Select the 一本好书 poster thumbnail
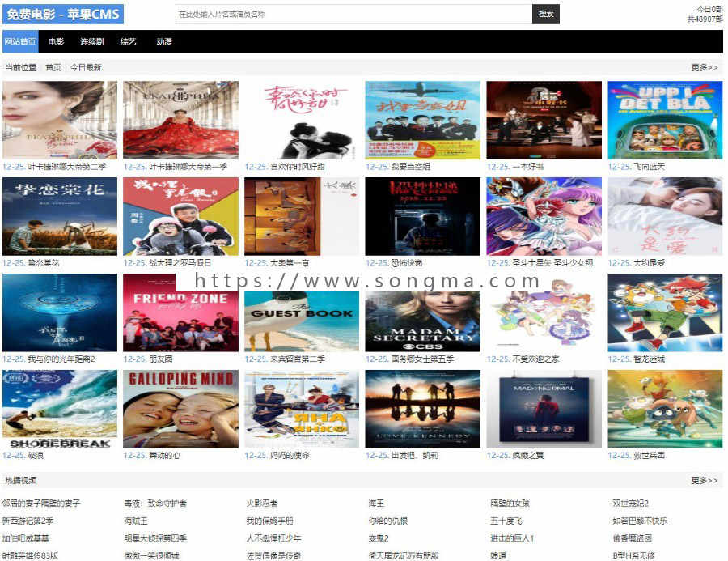The image size is (728, 561). [x=544, y=121]
